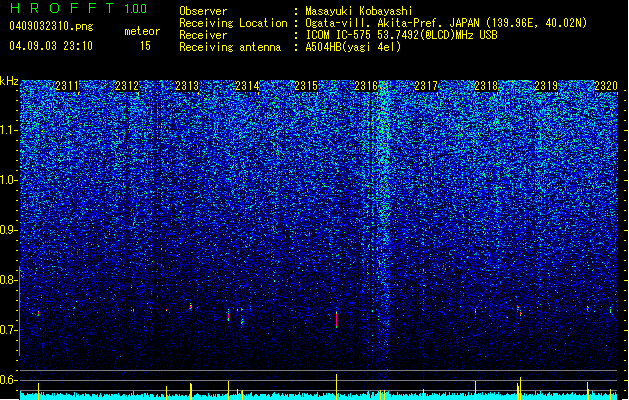629x400 pixels.
Task: Click the 'Receiving antenna' label
Action: point(230,47)
